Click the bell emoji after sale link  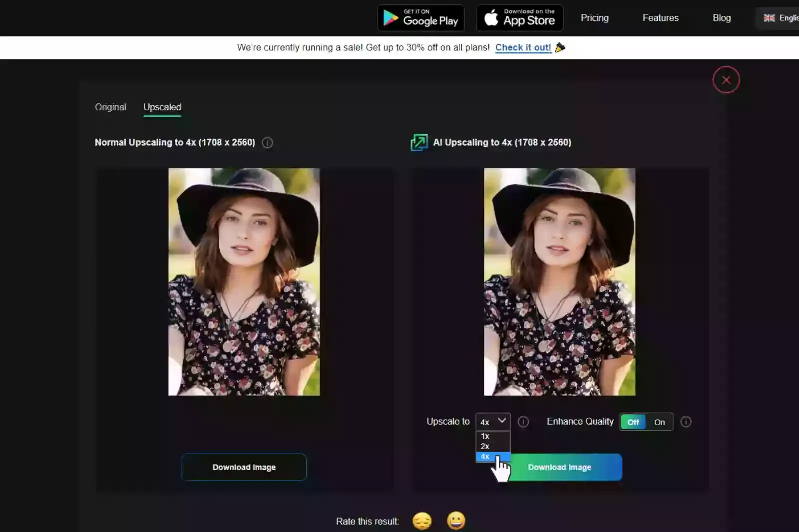pyautogui.click(x=560, y=47)
